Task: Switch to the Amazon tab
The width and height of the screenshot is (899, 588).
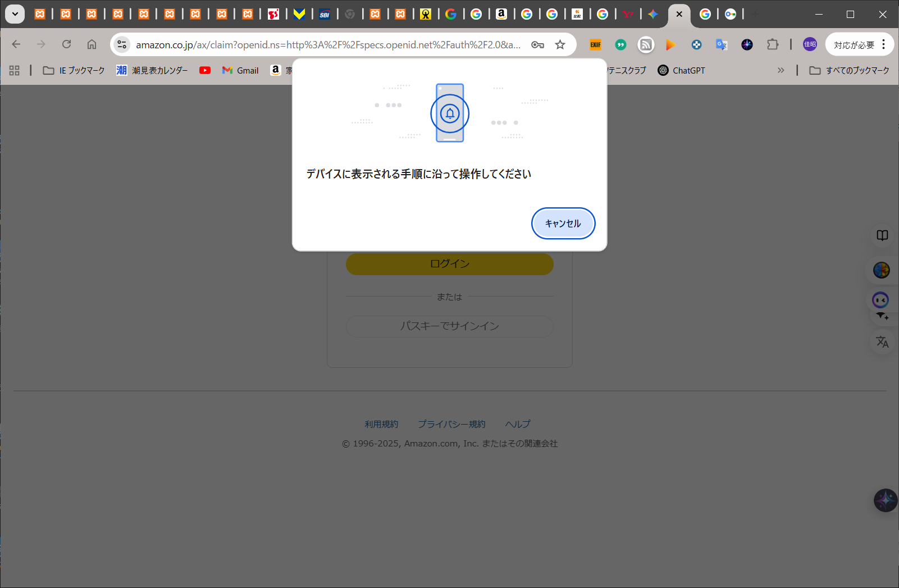Action: point(501,14)
